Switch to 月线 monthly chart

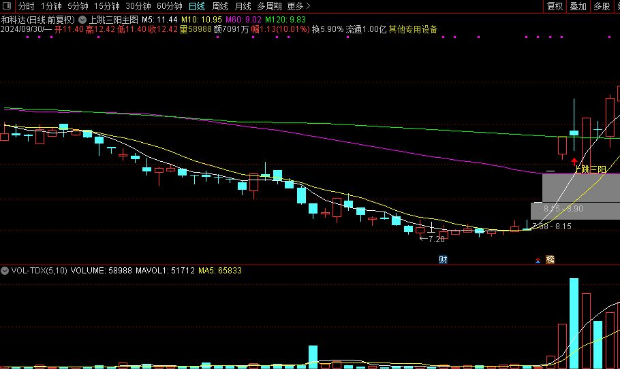[243, 6]
